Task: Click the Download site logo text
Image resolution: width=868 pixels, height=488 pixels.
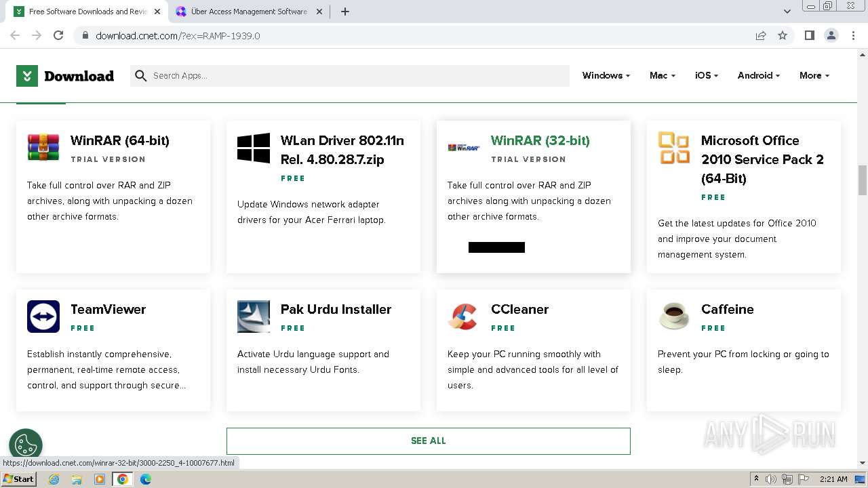Action: pyautogui.click(x=79, y=76)
